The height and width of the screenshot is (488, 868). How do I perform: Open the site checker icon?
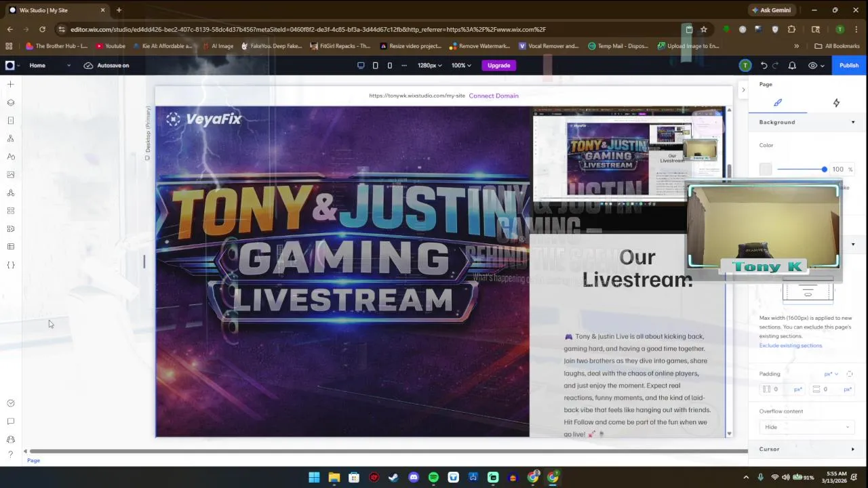click(x=10, y=403)
